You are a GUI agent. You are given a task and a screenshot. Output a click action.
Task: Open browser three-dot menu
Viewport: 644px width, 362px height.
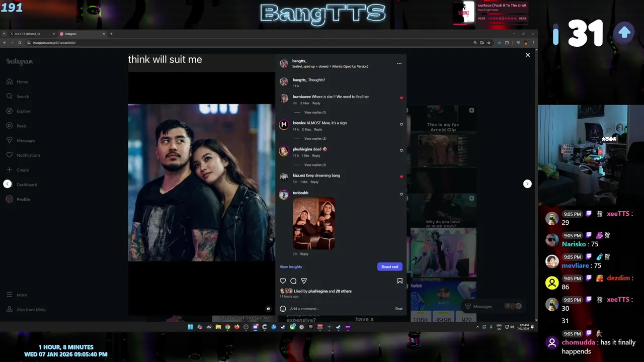pyautogui.click(x=533, y=43)
